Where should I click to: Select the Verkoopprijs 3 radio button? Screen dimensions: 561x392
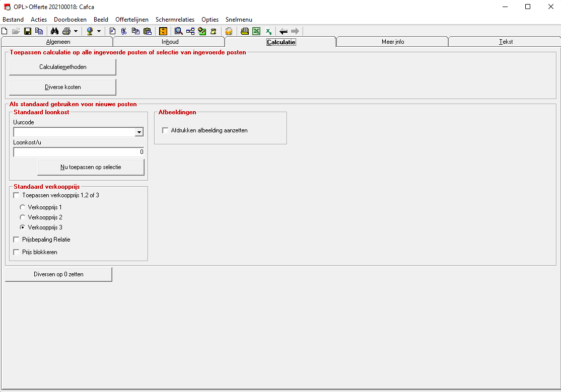coord(23,227)
